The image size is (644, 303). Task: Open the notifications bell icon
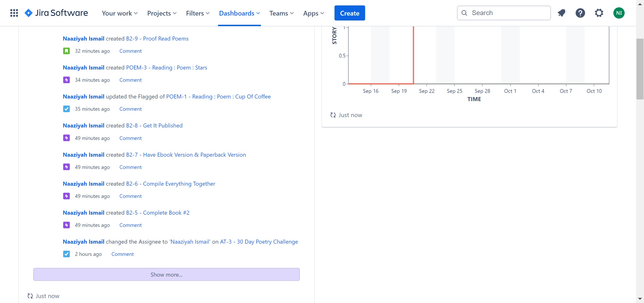(561, 13)
